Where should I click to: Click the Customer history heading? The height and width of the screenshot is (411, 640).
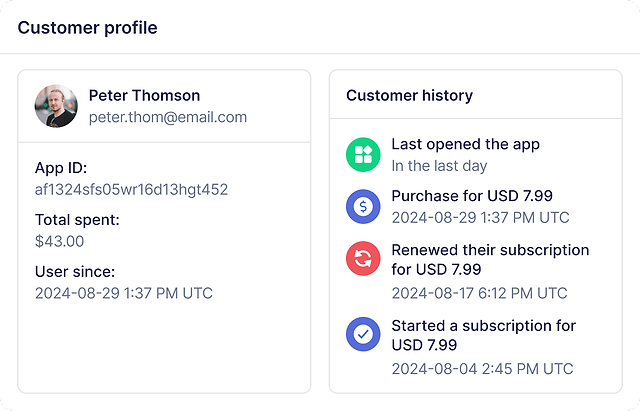coord(409,96)
